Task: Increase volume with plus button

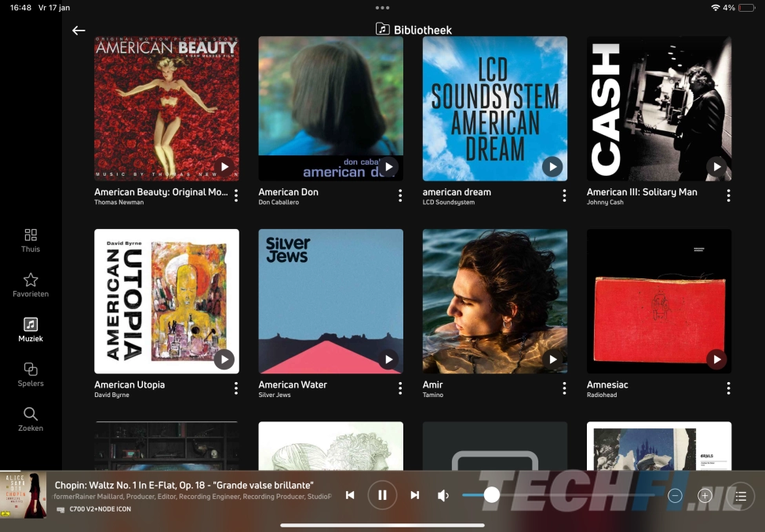Action: tap(705, 496)
